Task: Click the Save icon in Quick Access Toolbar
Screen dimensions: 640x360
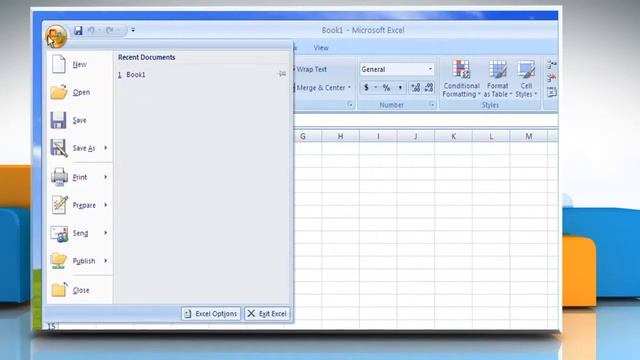Action: tap(78, 30)
